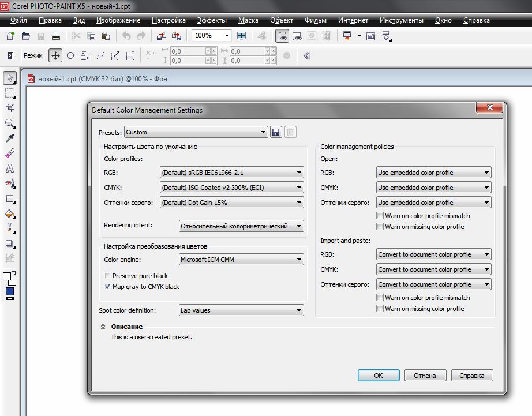Create a new image from the toolbar
Viewport: 532px width, 416px height.
[x=10, y=36]
